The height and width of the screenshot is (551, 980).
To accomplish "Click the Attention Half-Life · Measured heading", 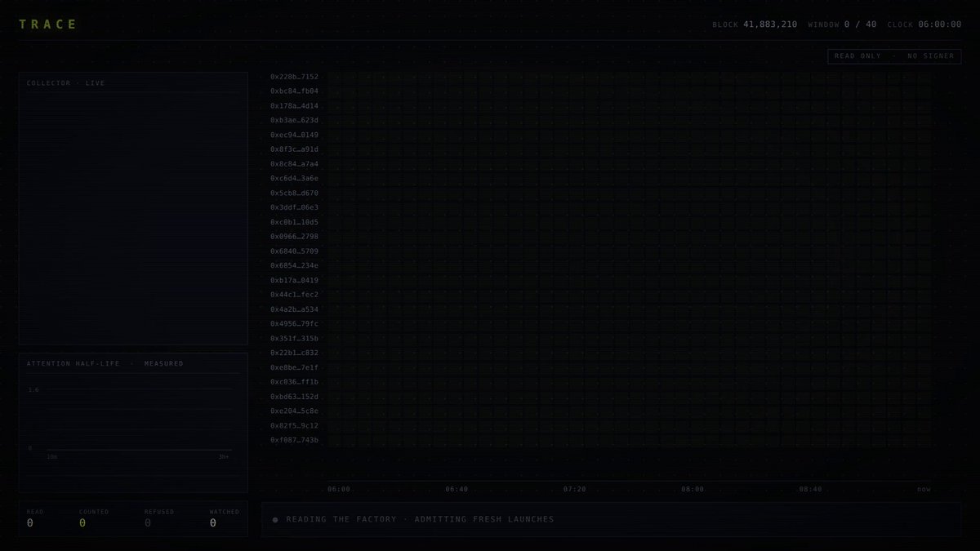I will [x=105, y=363].
